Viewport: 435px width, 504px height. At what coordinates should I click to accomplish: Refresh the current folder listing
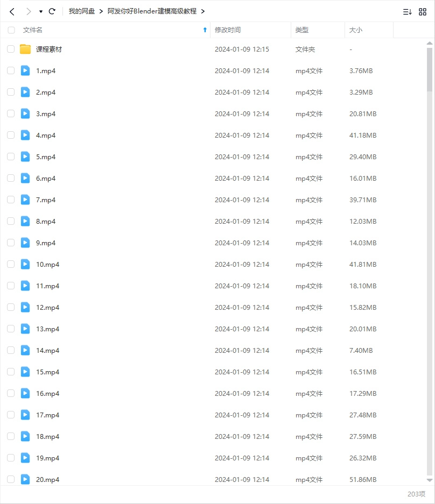tap(52, 11)
